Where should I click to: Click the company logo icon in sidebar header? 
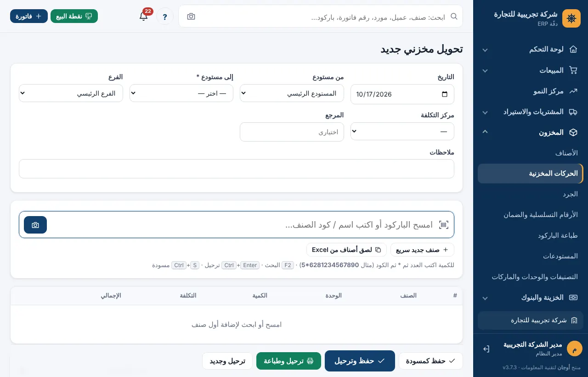coord(571,18)
